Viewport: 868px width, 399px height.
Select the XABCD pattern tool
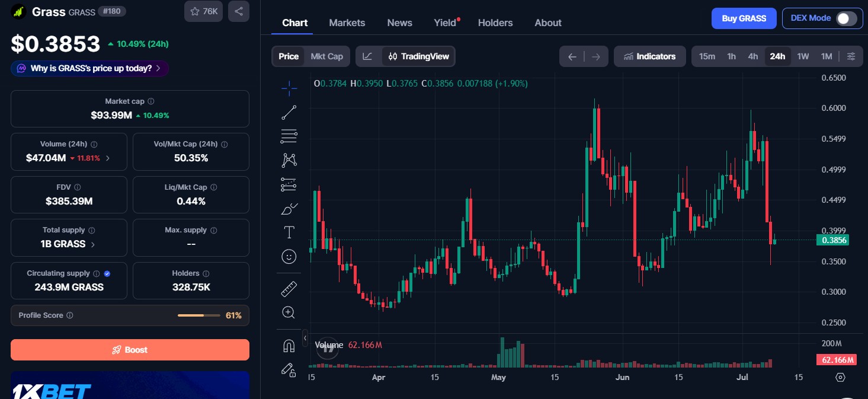click(x=289, y=159)
